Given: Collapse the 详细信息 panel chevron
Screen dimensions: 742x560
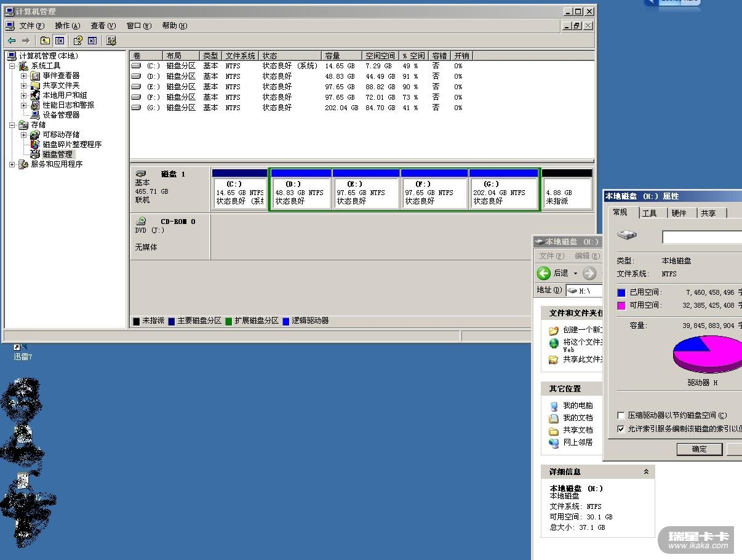Looking at the screenshot, I should 646,472.
